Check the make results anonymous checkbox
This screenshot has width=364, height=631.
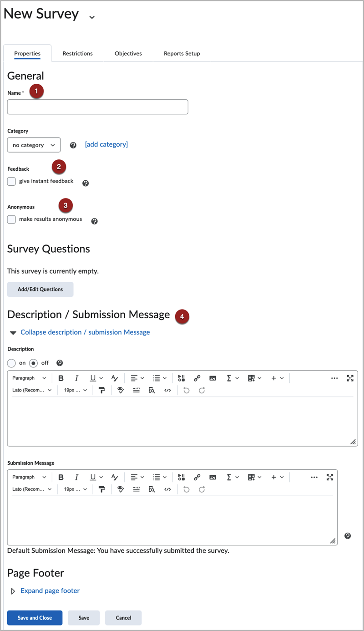(11, 219)
